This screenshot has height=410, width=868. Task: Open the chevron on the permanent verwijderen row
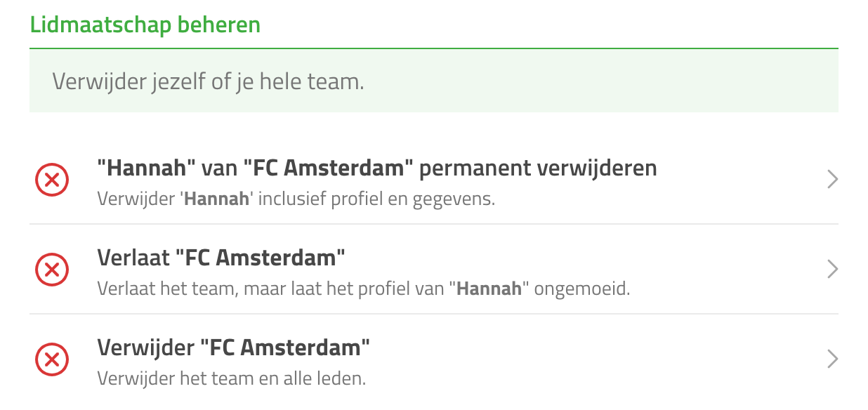click(x=832, y=180)
